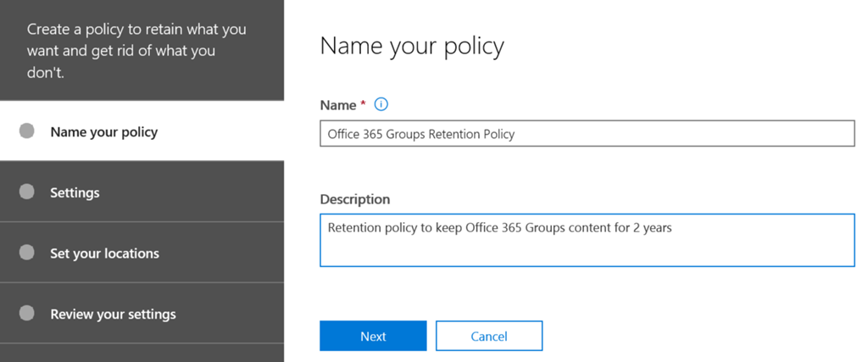Screen dimensions: 868x362
Task: Open the Set your locations step
Action: (104, 253)
